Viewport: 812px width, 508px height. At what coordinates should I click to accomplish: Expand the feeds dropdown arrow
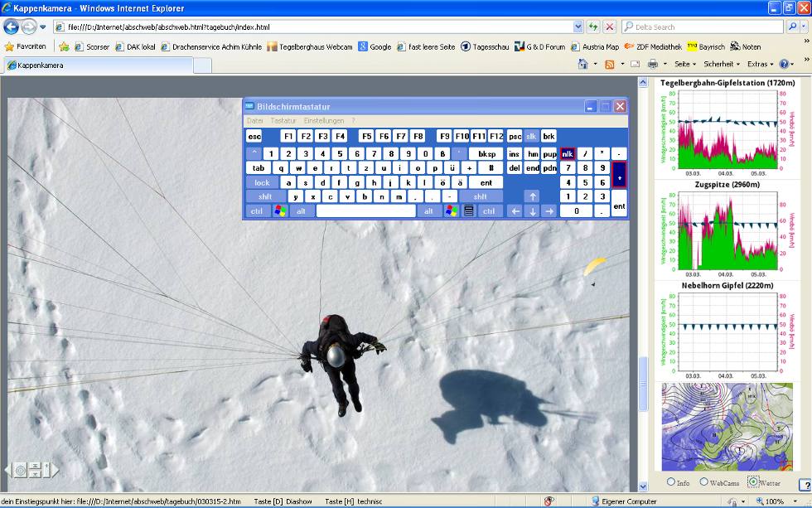[x=622, y=64]
